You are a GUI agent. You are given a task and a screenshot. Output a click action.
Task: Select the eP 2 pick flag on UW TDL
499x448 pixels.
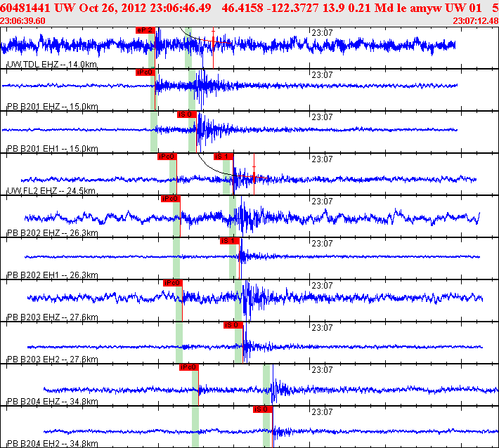pyautogui.click(x=145, y=30)
